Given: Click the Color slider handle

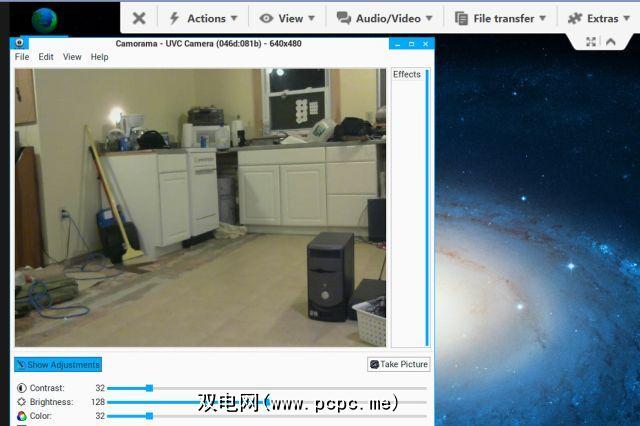Looking at the screenshot, I should click(x=149, y=416).
